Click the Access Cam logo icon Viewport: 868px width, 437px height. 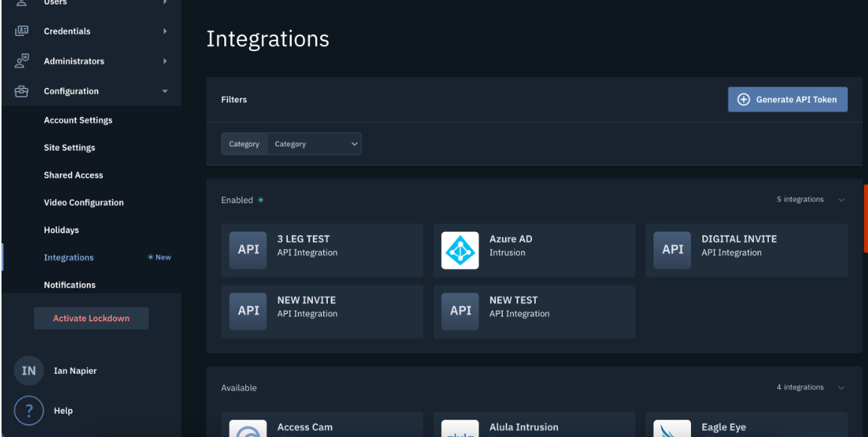coord(248,428)
